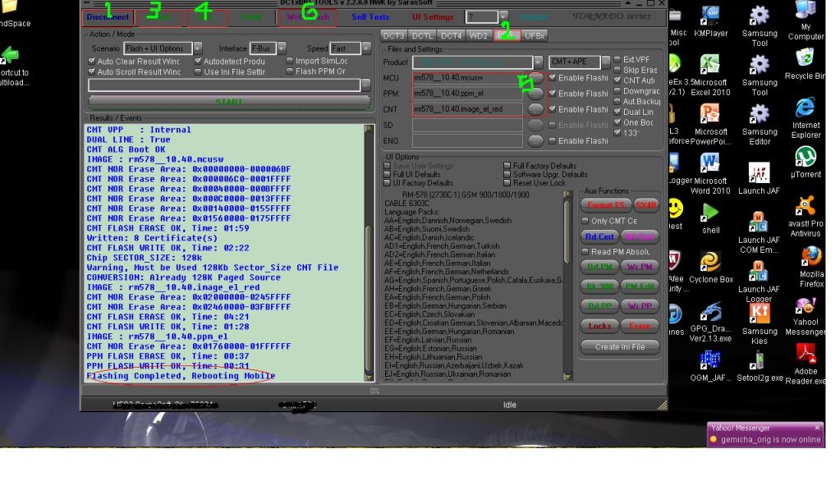Viewport: 840px width, 504px height.
Task: Launch Mozilla Firefox from the desktop
Action: [x=810, y=267]
